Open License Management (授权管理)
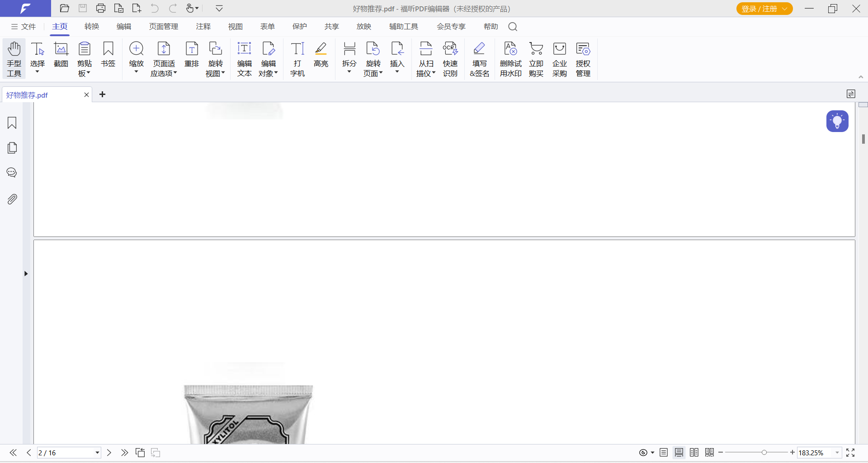The image size is (868, 463). [583, 59]
